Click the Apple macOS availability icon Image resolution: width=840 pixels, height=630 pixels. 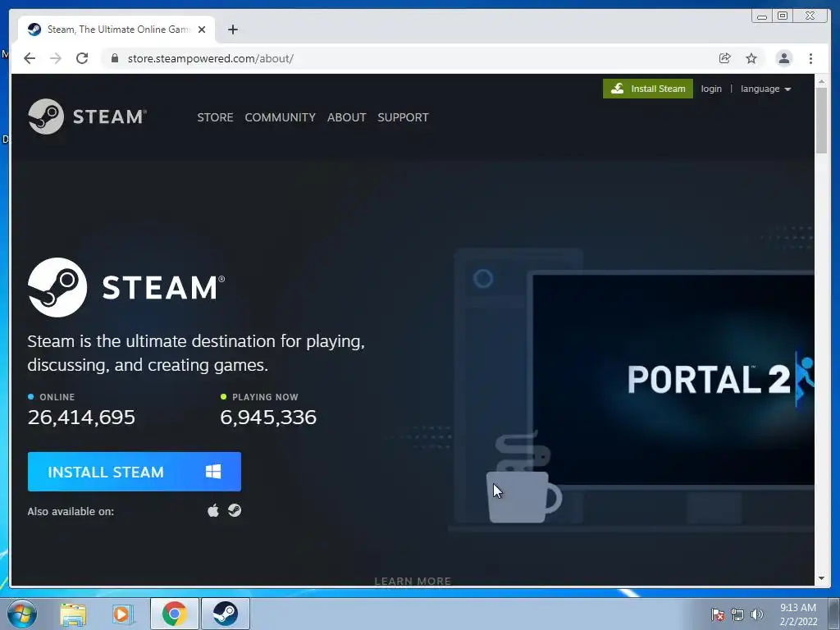pos(213,510)
